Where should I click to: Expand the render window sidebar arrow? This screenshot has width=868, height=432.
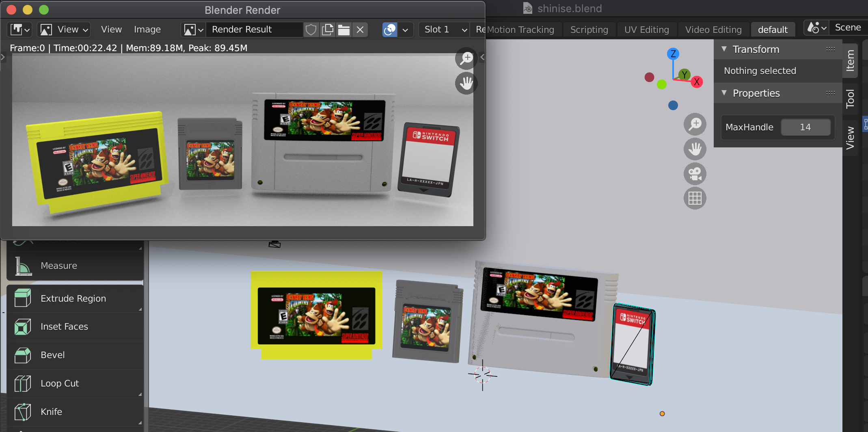click(x=482, y=57)
